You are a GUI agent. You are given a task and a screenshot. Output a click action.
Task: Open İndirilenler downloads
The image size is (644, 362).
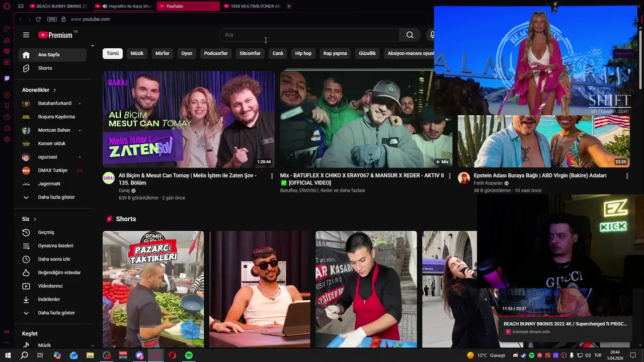(x=52, y=299)
